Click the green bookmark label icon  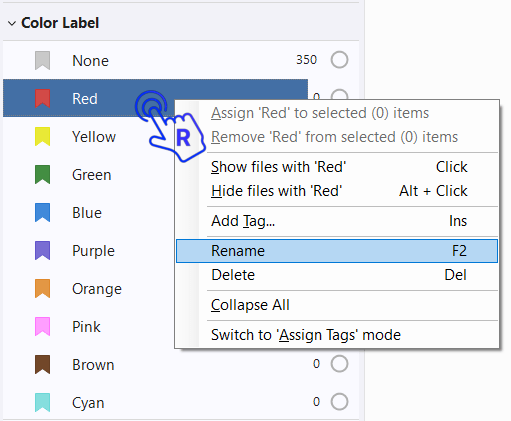[42, 175]
